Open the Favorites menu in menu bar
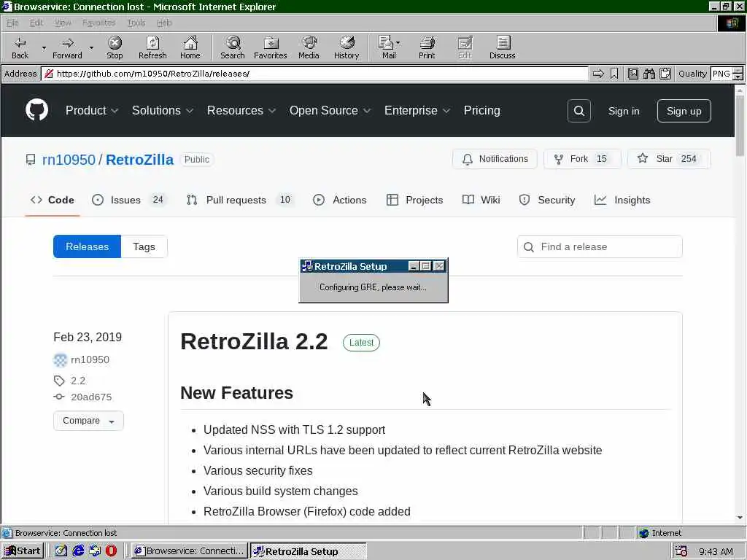The image size is (747, 560). pyautogui.click(x=98, y=23)
